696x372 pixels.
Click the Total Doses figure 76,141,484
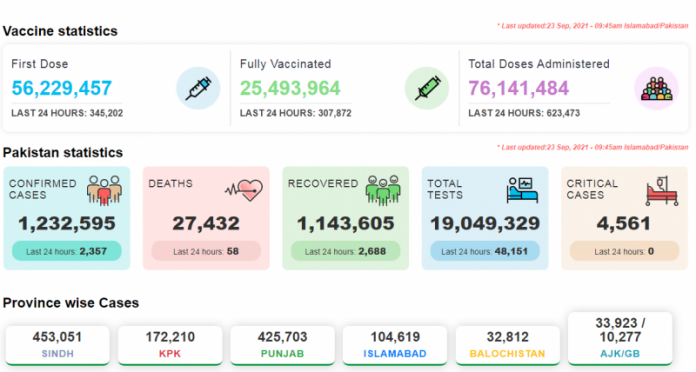[x=518, y=88]
